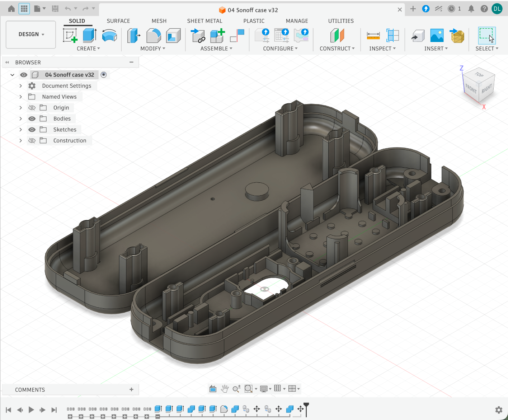Click the Home icon in the top bar

coord(11,9)
